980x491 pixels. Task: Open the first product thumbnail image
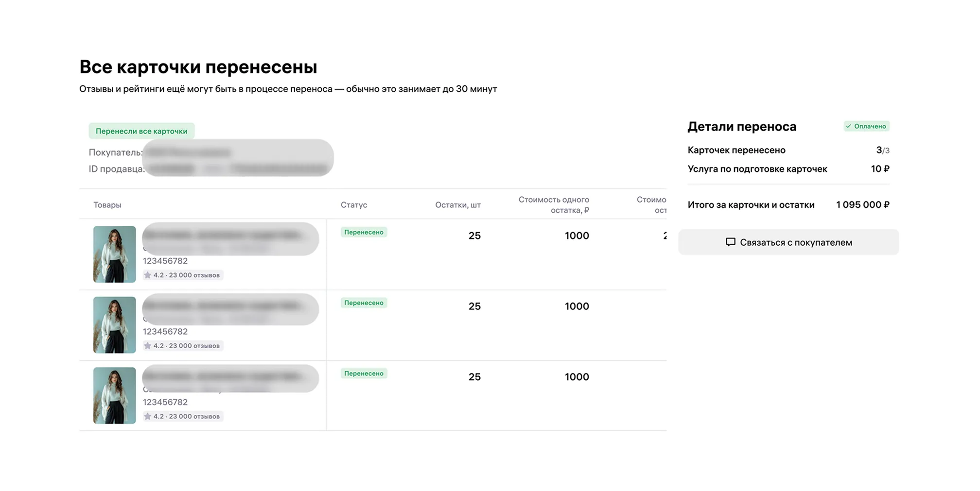pos(114,254)
